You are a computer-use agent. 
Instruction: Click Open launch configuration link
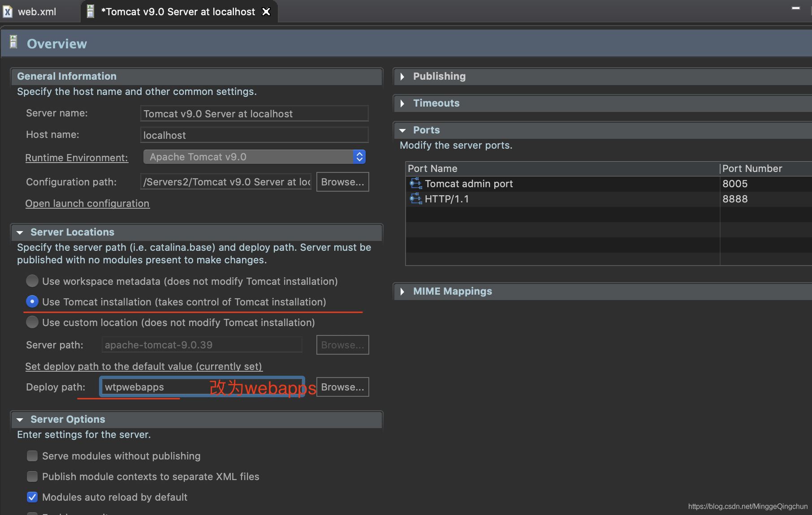point(87,203)
